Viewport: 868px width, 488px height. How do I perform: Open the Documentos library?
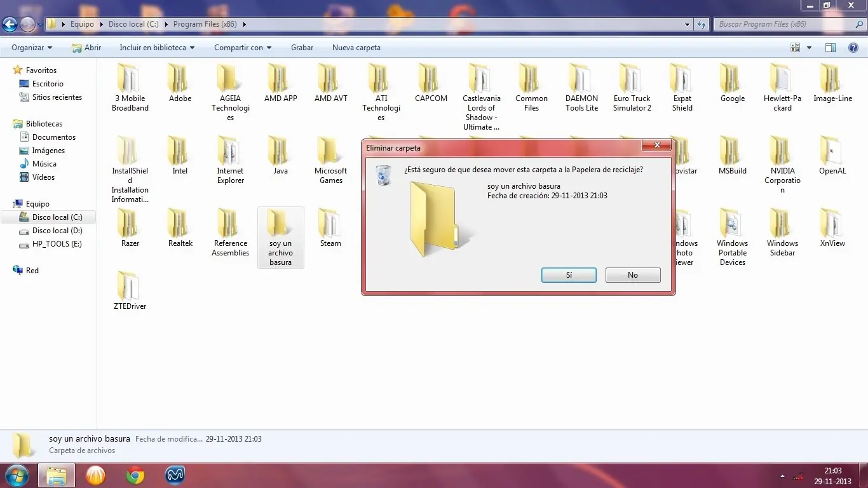click(x=54, y=137)
